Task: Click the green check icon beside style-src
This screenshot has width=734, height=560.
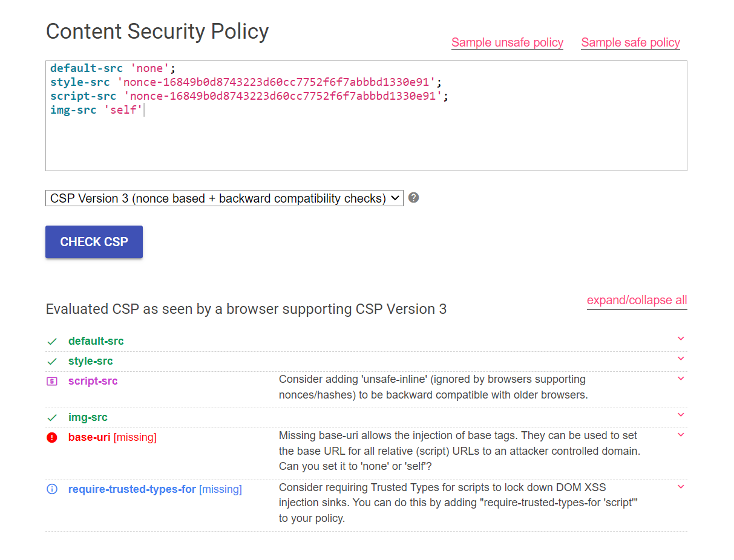Action: click(x=52, y=361)
